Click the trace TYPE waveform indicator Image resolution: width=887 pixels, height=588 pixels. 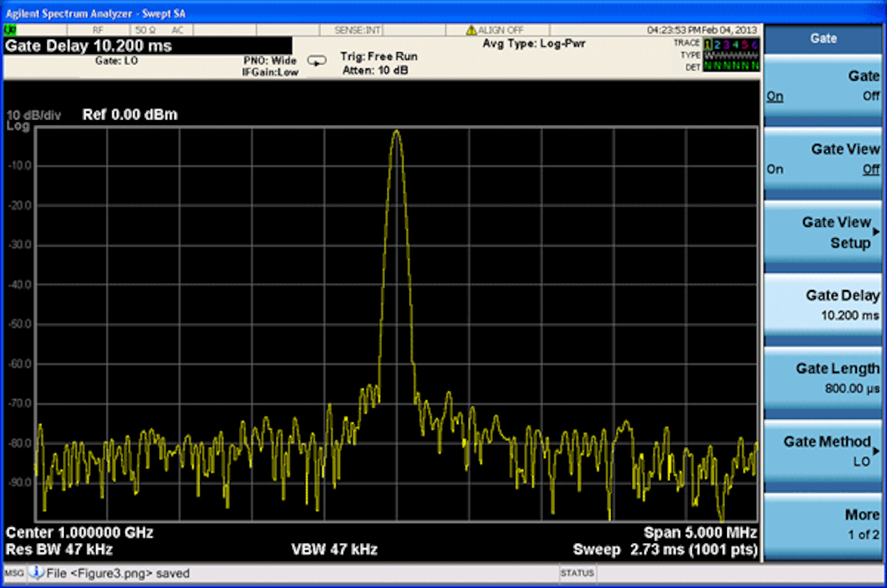coord(710,55)
